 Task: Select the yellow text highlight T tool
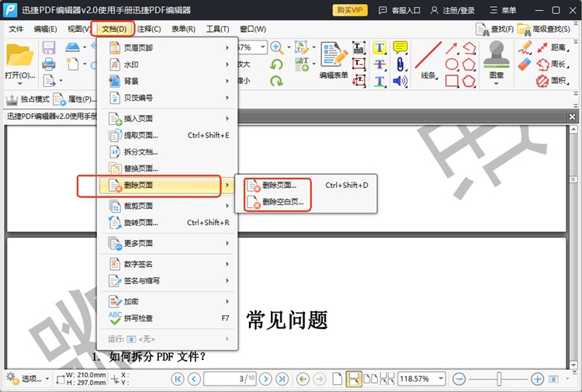point(379,48)
